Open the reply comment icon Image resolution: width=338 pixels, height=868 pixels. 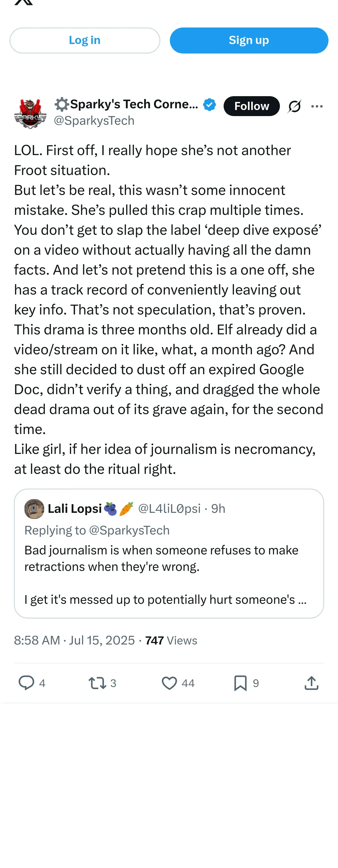coord(26,683)
